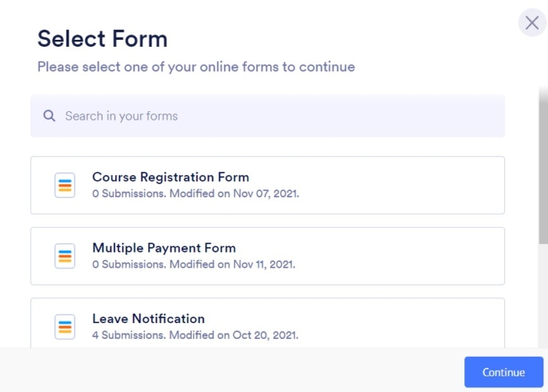Click the 'Select Form' heading

[102, 38]
